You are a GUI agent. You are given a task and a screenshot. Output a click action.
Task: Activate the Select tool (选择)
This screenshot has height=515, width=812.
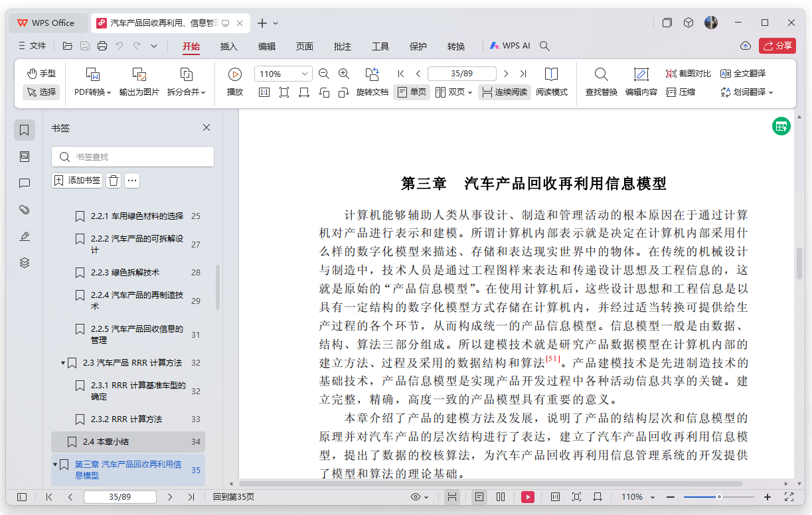[41, 92]
